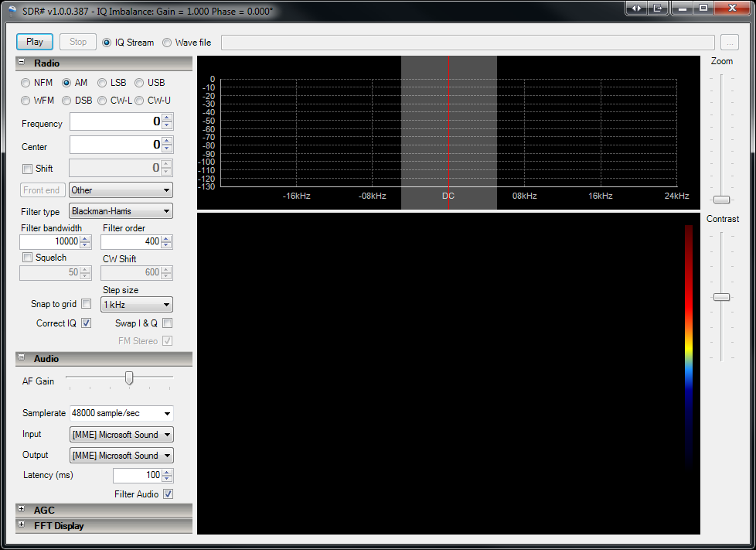Click the FM Stereo checkbox
The image size is (756, 550).
(x=167, y=341)
